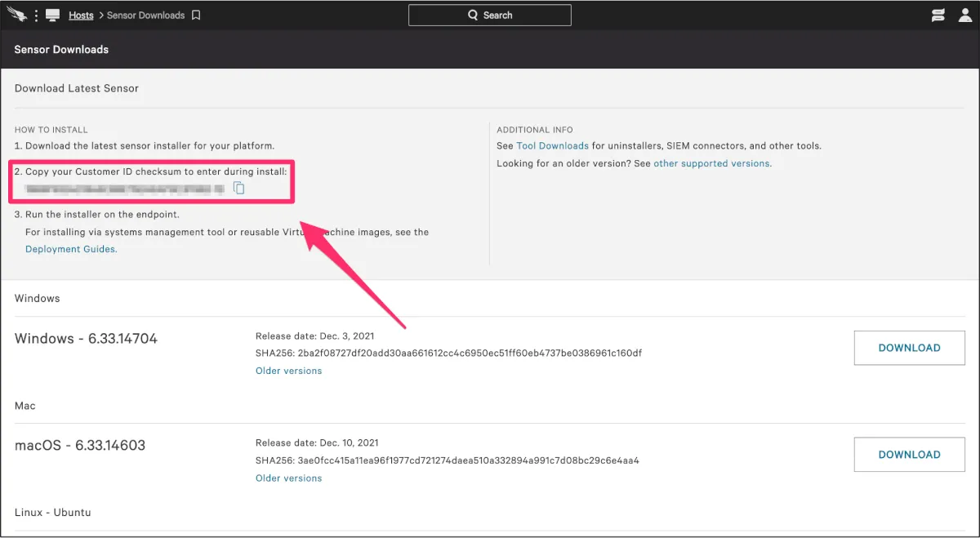Click the magnifier icon in Search
This screenshot has height=538, width=980.
point(473,16)
